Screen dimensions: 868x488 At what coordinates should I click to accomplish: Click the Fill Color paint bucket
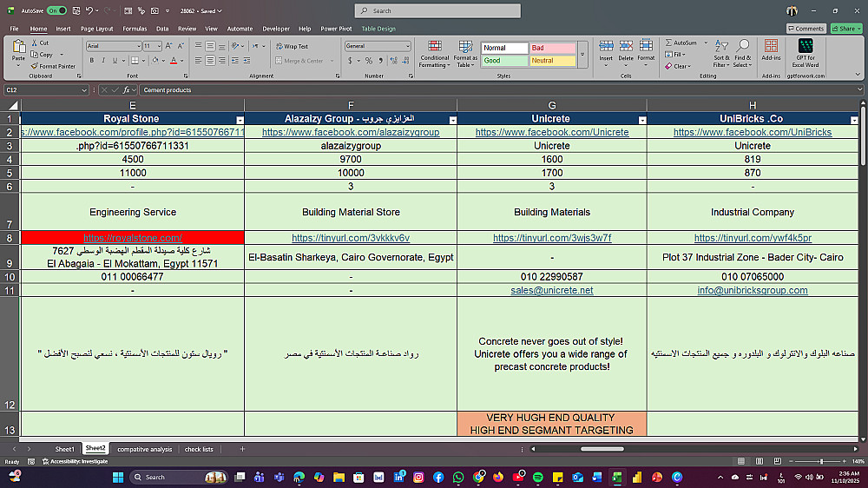(155, 61)
